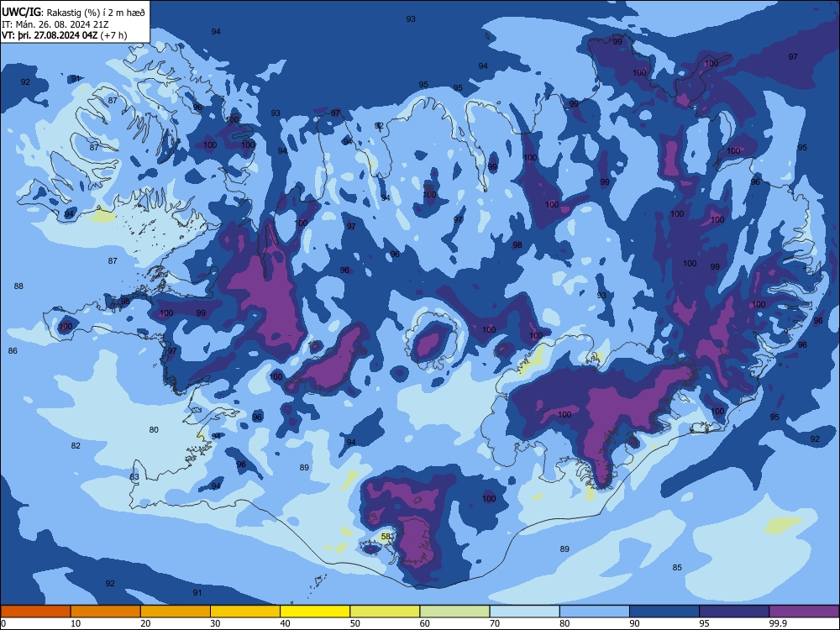The width and height of the screenshot is (840, 630).
Task: Click the legend scale label '20'
Action: [145, 623]
